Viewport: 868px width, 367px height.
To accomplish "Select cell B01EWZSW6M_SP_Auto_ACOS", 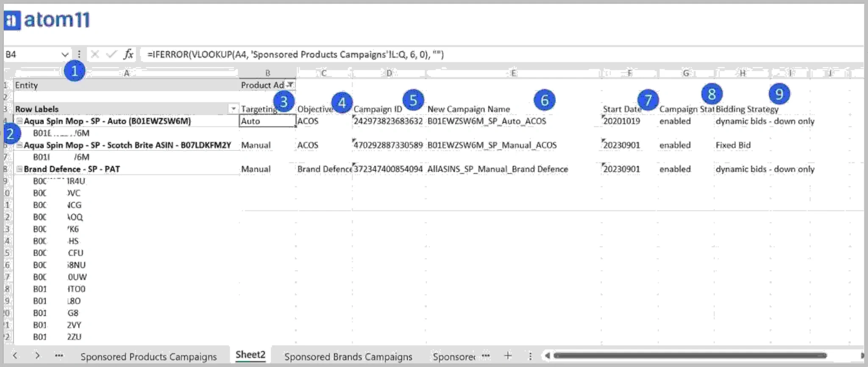I will pos(513,121).
